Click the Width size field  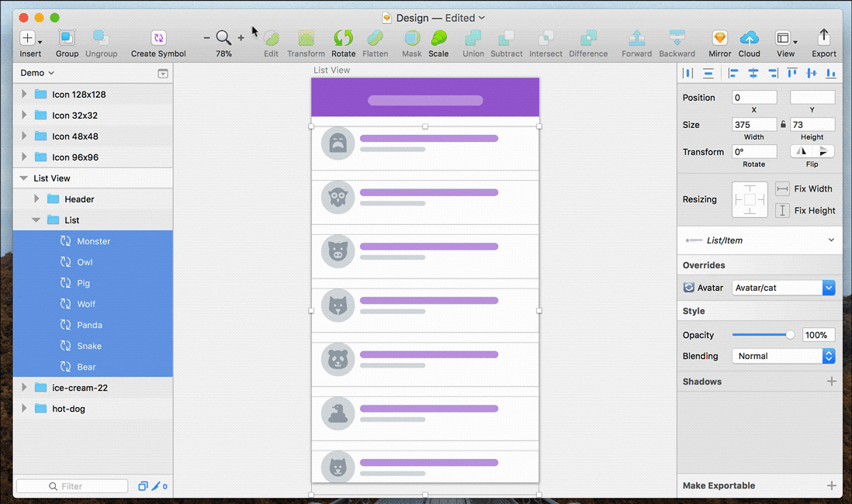pyautogui.click(x=754, y=125)
